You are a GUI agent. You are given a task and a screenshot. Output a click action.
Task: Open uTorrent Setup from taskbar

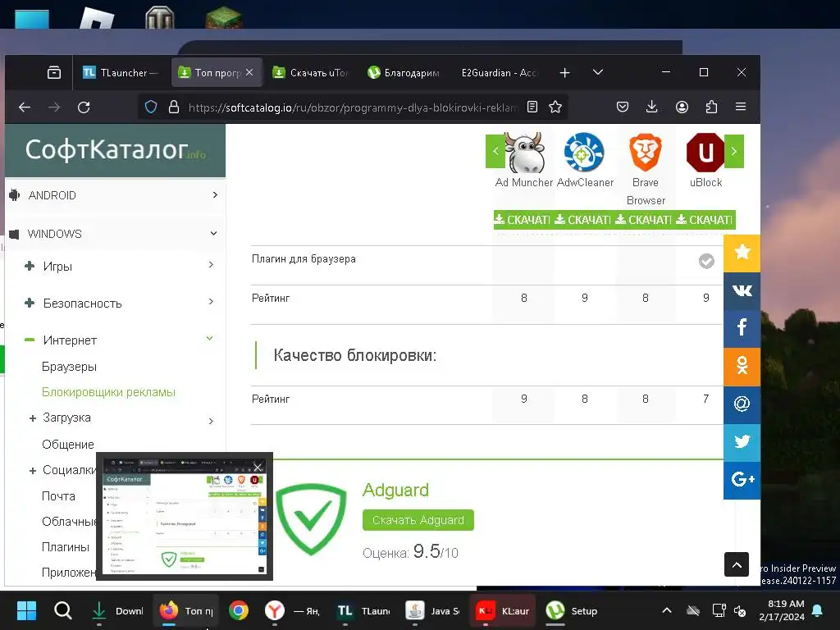coord(572,610)
